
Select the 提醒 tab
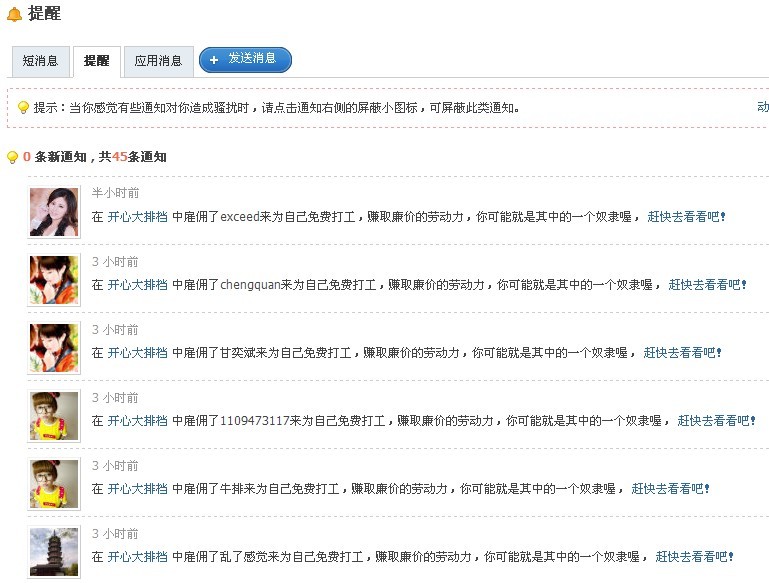point(97,61)
